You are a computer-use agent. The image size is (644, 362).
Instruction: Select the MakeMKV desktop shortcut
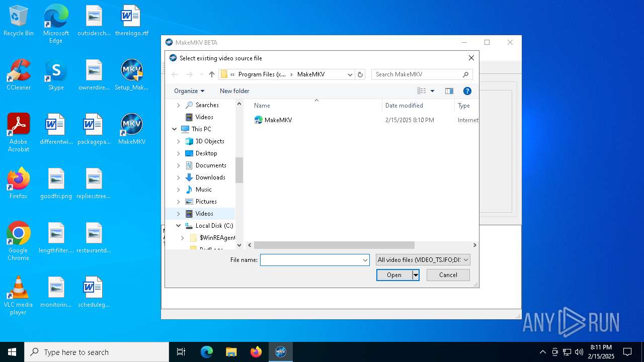click(132, 129)
